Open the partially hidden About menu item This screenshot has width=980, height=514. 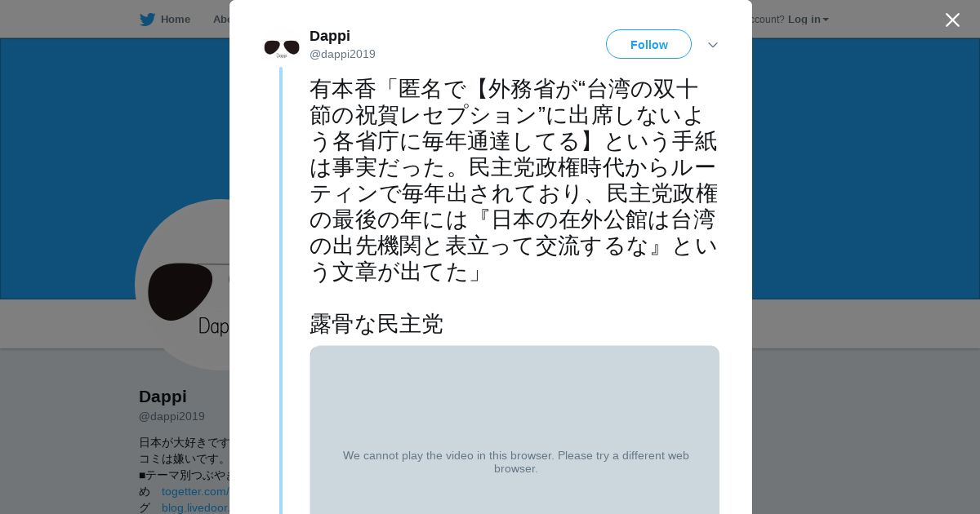pos(220,20)
